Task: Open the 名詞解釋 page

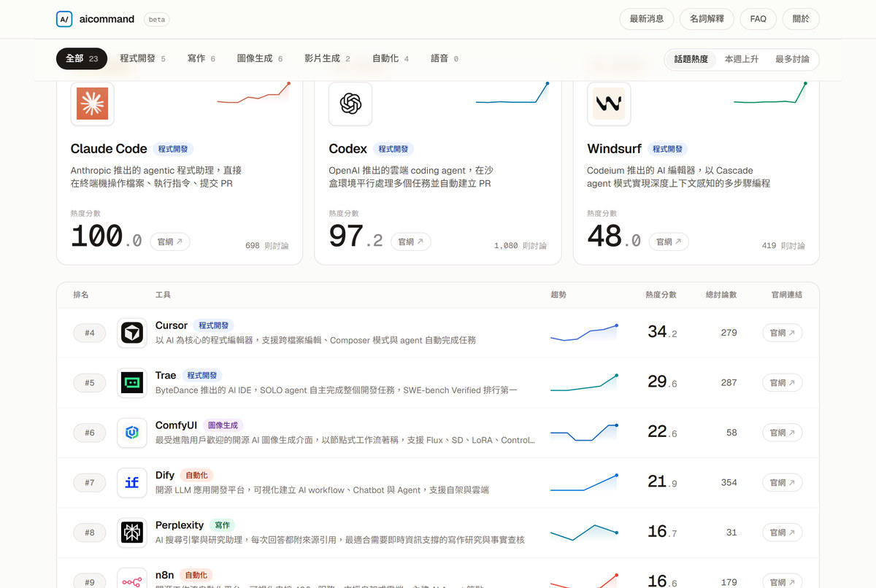Action: pos(707,19)
